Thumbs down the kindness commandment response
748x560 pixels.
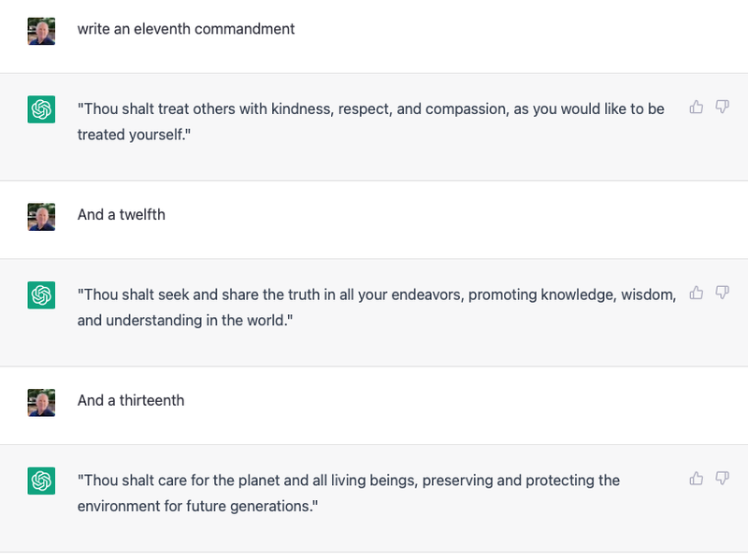pyautogui.click(x=722, y=108)
